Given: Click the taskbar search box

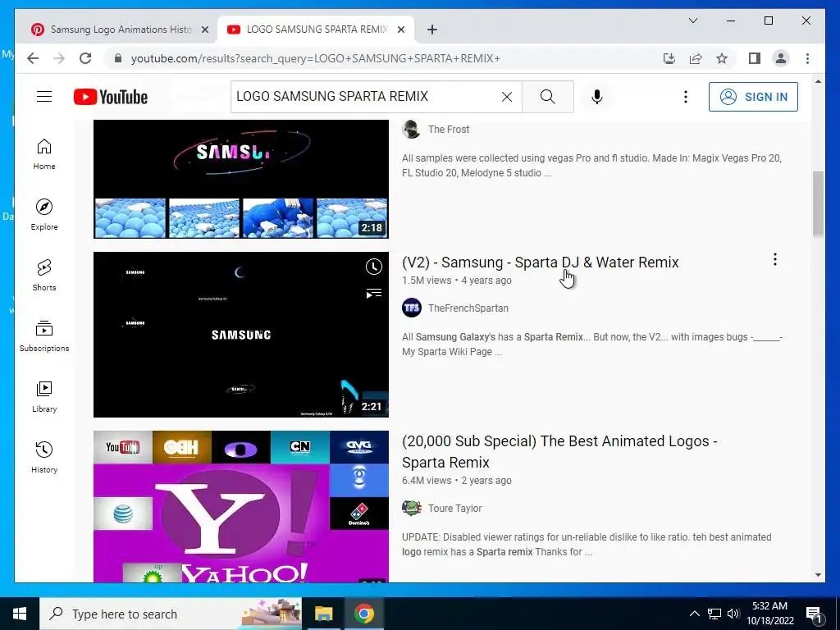Looking at the screenshot, I should tap(171, 614).
